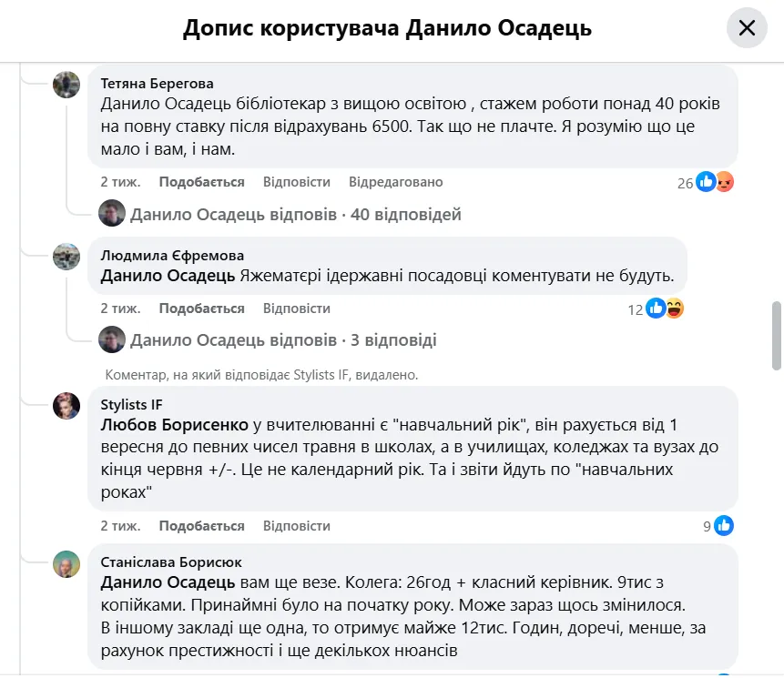The height and width of the screenshot is (678, 784).
Task: Close the post dialog with X
Action: pyautogui.click(x=747, y=28)
